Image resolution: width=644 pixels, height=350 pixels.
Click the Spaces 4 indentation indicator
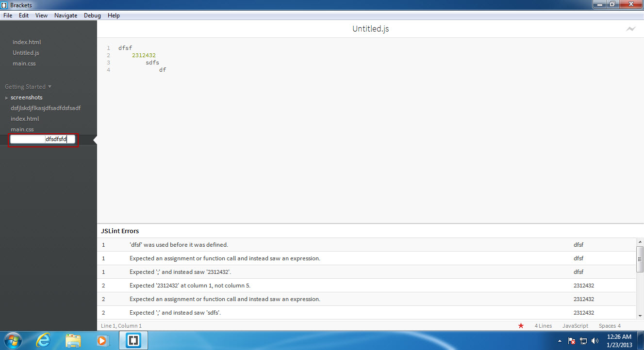pos(610,326)
